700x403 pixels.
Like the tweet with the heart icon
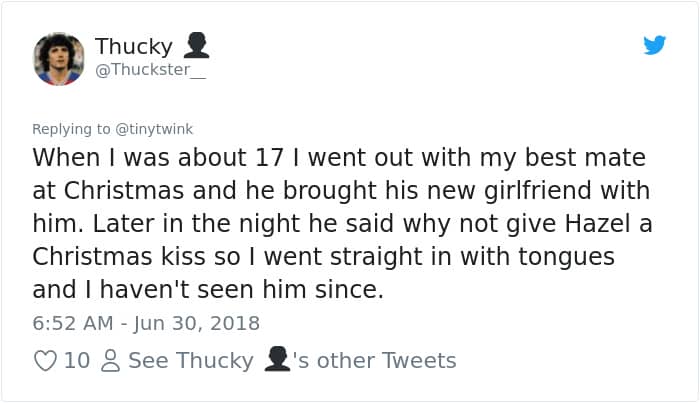click(45, 360)
